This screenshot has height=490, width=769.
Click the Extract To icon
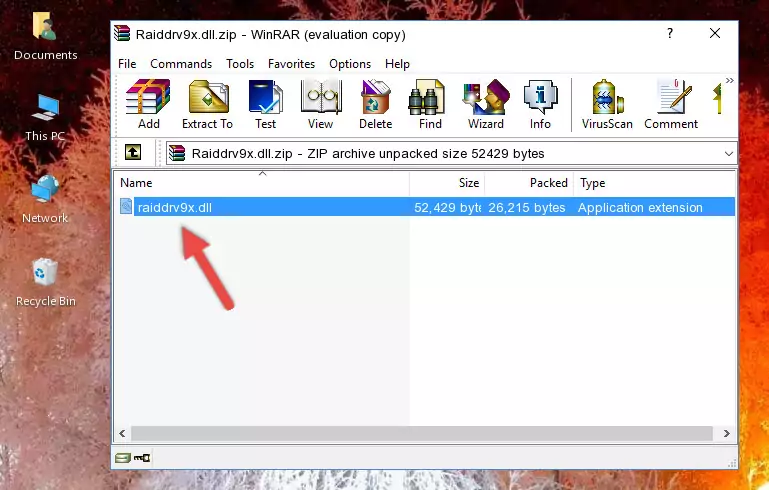207,104
